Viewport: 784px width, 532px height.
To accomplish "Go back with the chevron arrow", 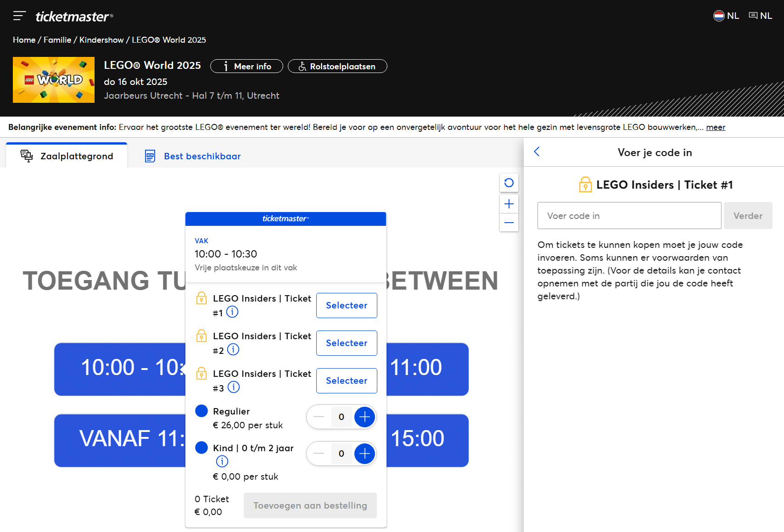I will coord(537,152).
